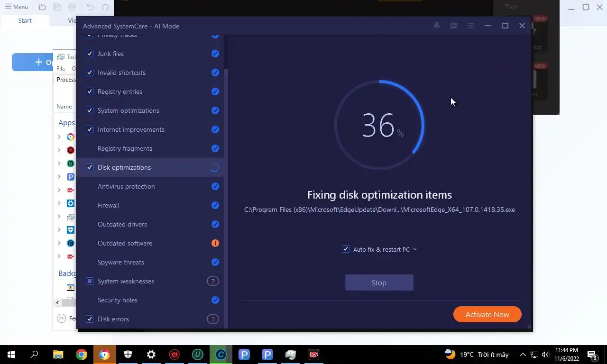Click the save icon in background app toolbar
607x364 pixels.
(57, 7)
